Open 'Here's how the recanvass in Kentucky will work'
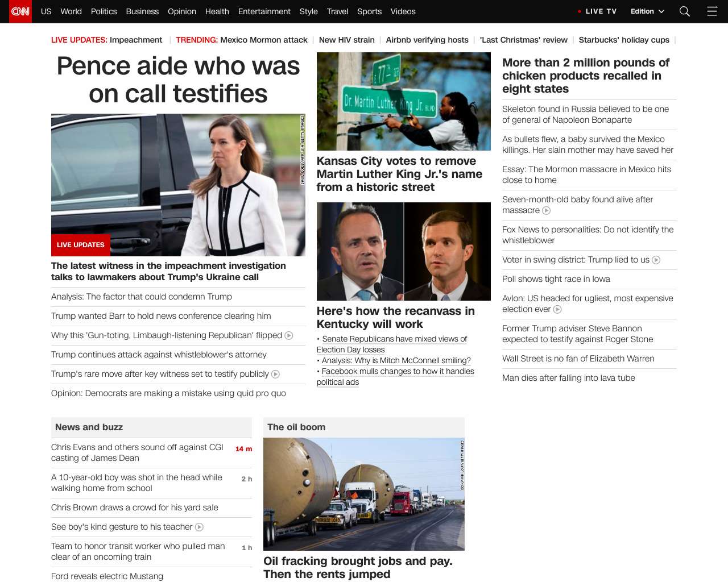The image size is (728, 582). [396, 317]
